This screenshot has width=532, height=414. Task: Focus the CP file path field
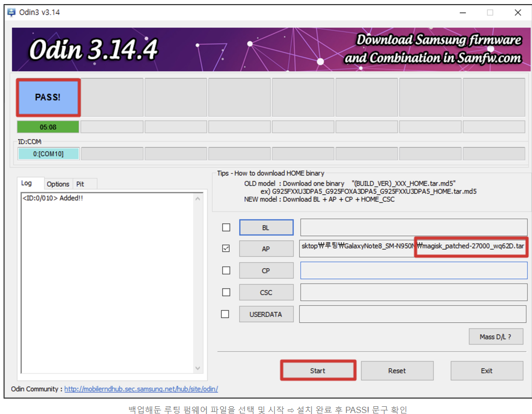(413, 271)
